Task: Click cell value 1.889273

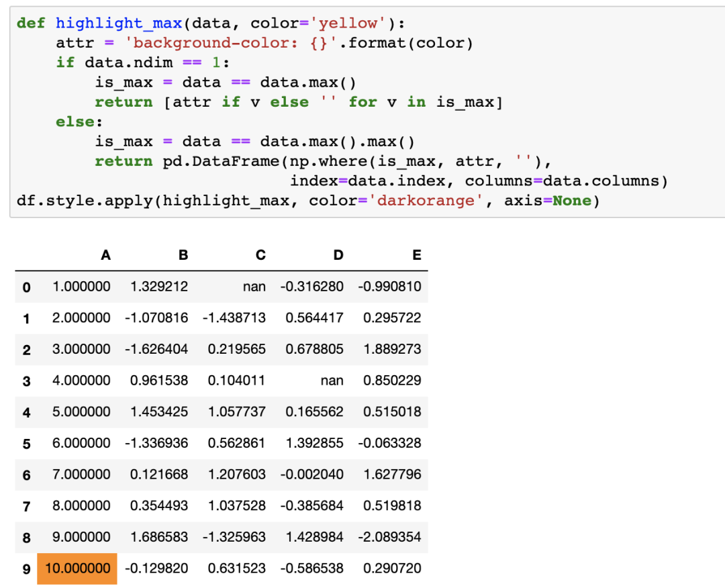Action: (x=392, y=349)
